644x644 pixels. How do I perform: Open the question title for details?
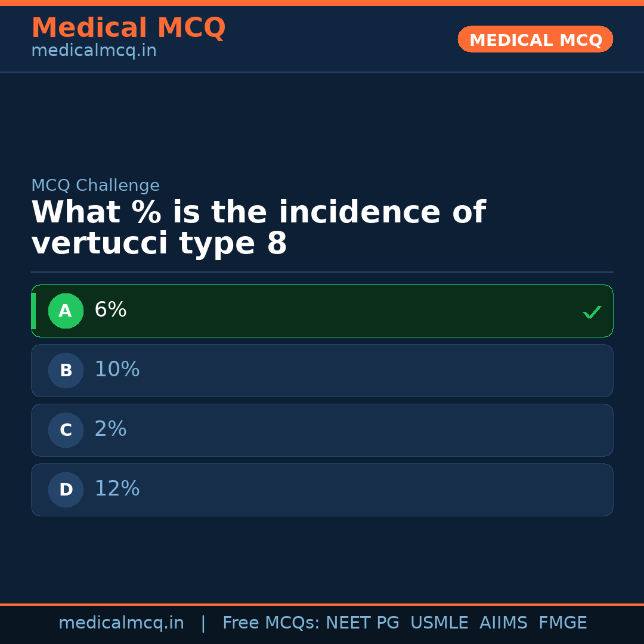click(x=259, y=227)
